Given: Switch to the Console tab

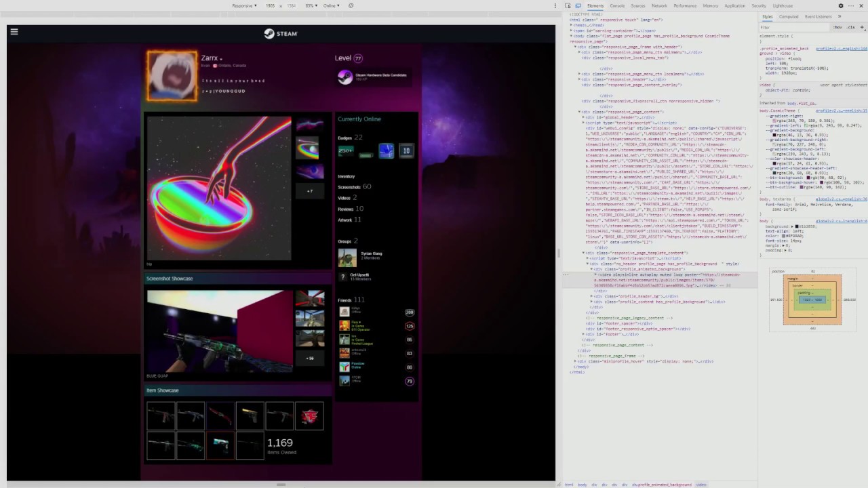Looking at the screenshot, I should (x=617, y=5).
